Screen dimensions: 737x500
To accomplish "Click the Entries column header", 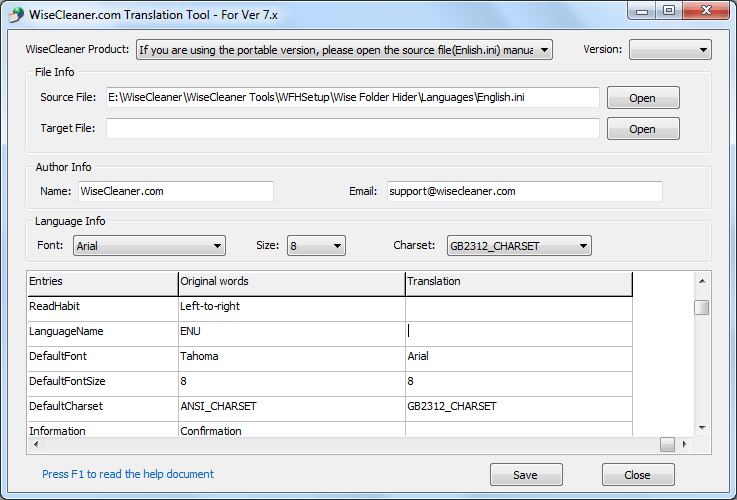I will click(103, 283).
